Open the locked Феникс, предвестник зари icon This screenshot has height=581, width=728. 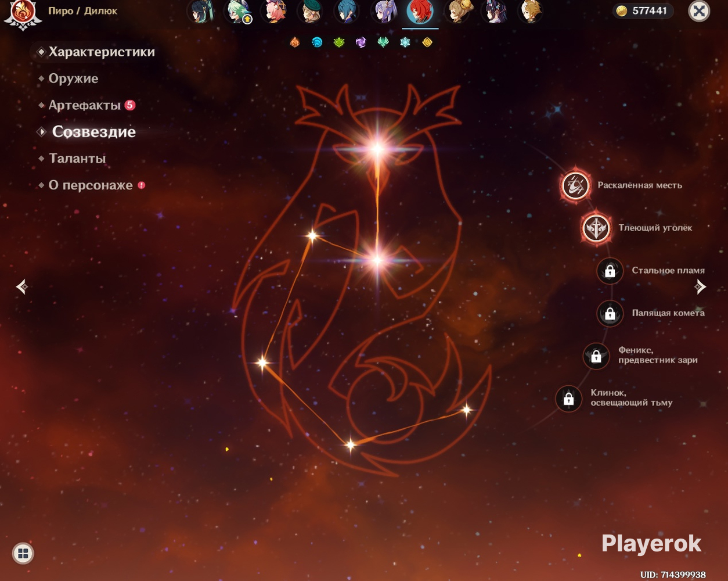tap(596, 356)
